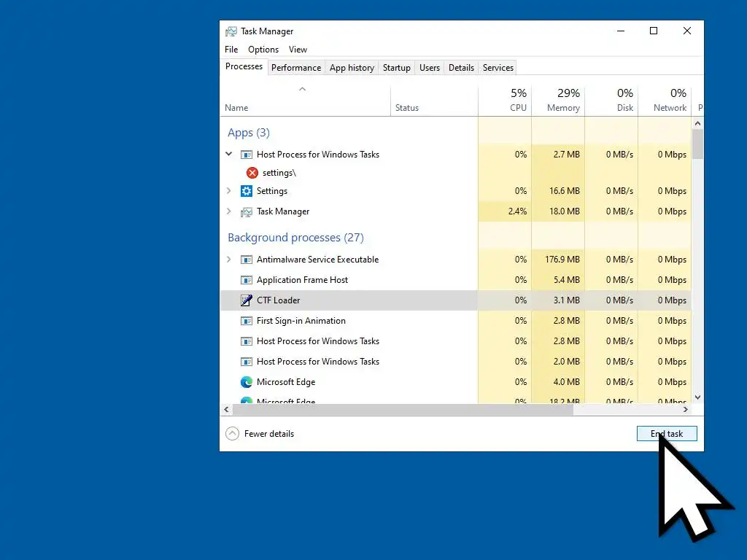Sort by the Name column header

tap(305, 101)
